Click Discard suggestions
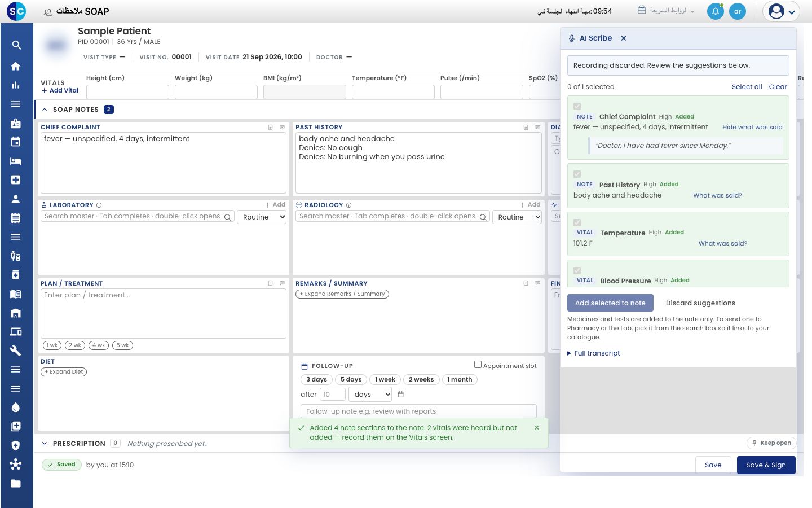The image size is (812, 508). (x=700, y=303)
